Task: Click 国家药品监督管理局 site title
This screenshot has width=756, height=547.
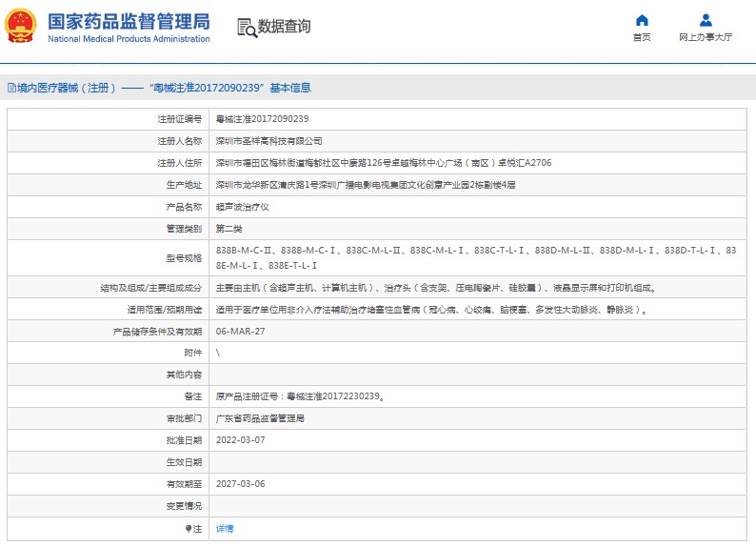Action: point(129,22)
